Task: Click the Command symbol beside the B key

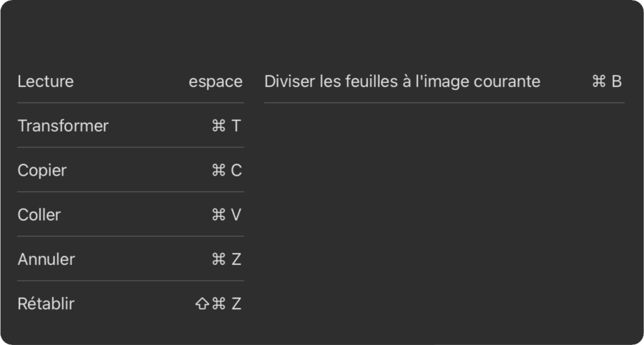Action: pyautogui.click(x=599, y=81)
